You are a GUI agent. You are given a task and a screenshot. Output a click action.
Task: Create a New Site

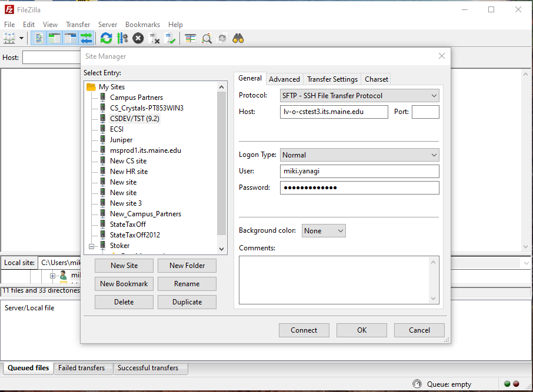coord(124,266)
